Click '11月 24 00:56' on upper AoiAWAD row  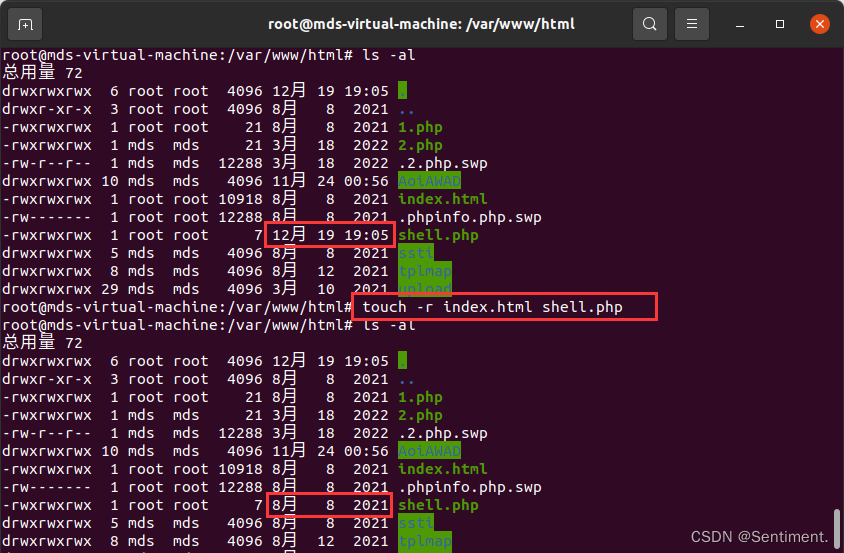330,181
